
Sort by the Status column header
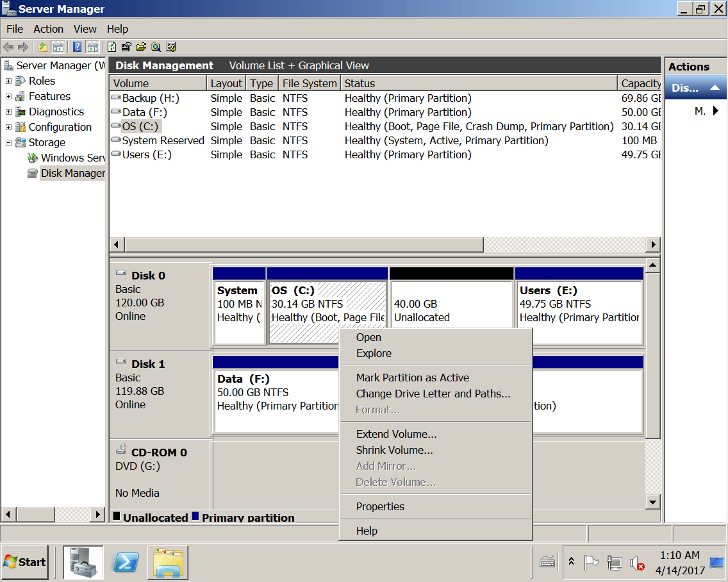479,83
